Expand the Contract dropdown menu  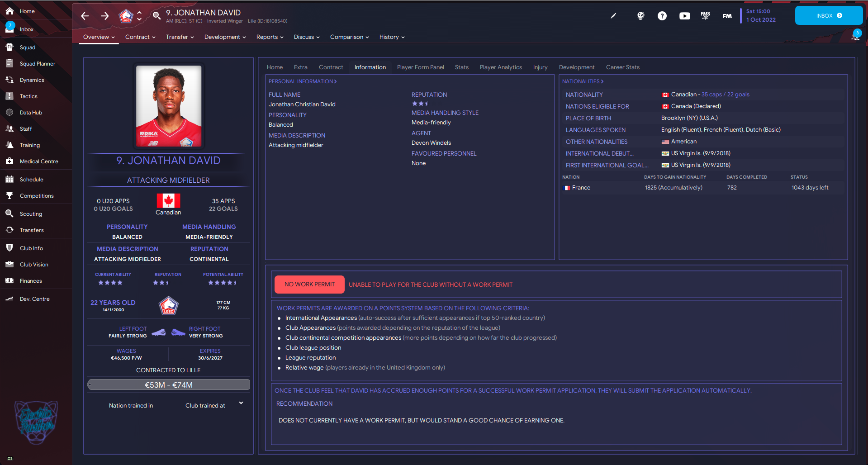tap(140, 37)
